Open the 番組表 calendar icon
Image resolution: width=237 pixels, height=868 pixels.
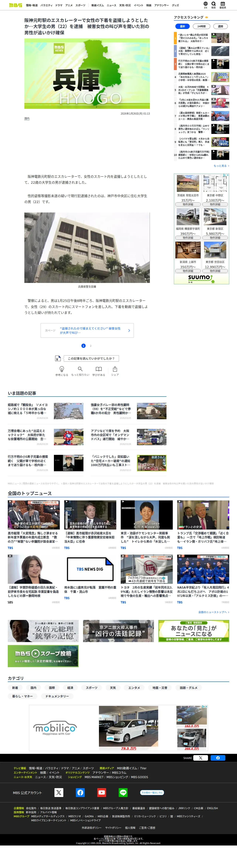pyautogui.click(x=222, y=5)
